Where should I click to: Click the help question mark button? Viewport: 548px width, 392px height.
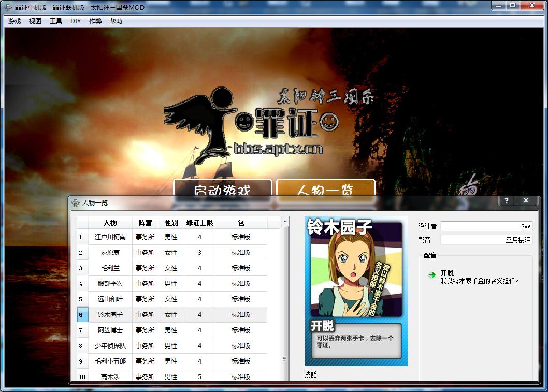click(506, 201)
